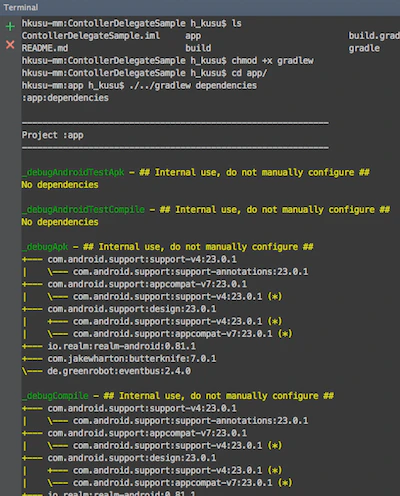Click the _debugAndroidTestApk configuration heading
The image size is (400, 496).
coord(196,172)
